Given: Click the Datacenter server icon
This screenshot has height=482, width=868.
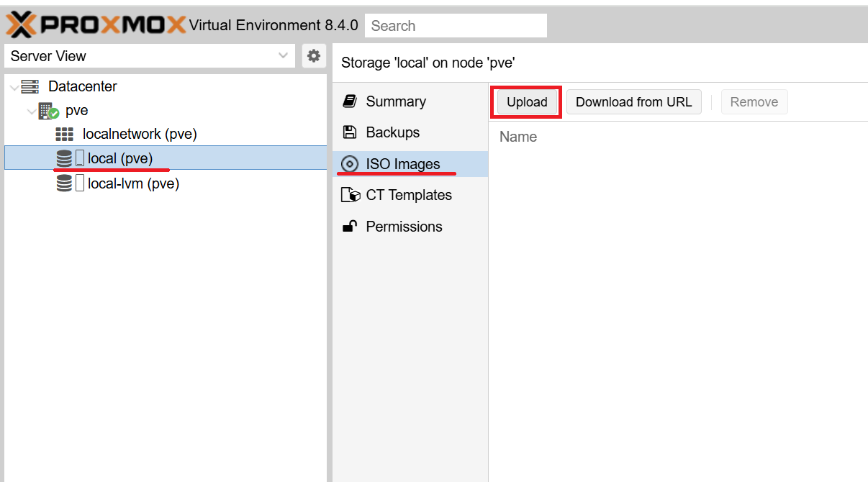Looking at the screenshot, I should coord(30,86).
